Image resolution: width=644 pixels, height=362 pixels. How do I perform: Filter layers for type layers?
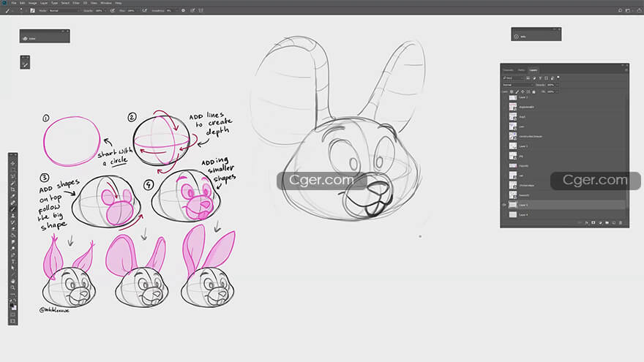[x=540, y=78]
